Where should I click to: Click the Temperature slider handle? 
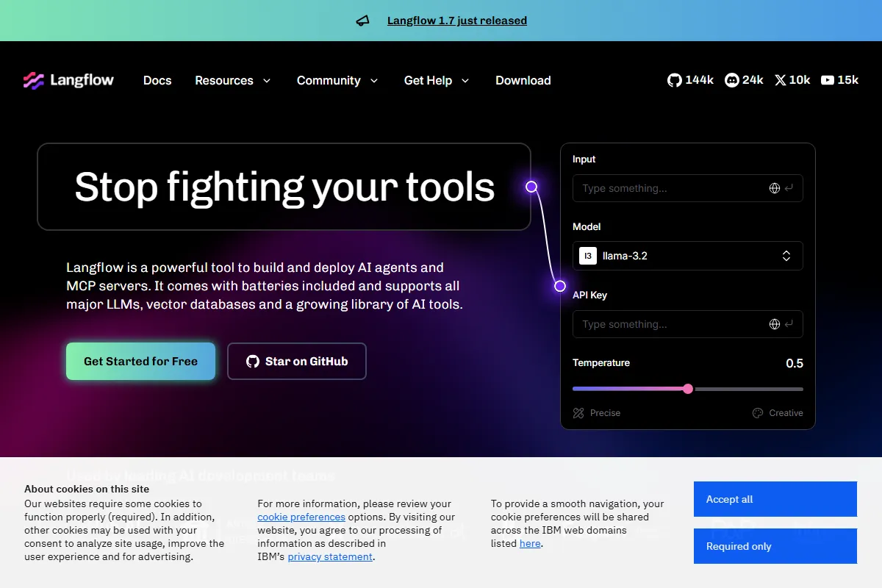pos(688,389)
